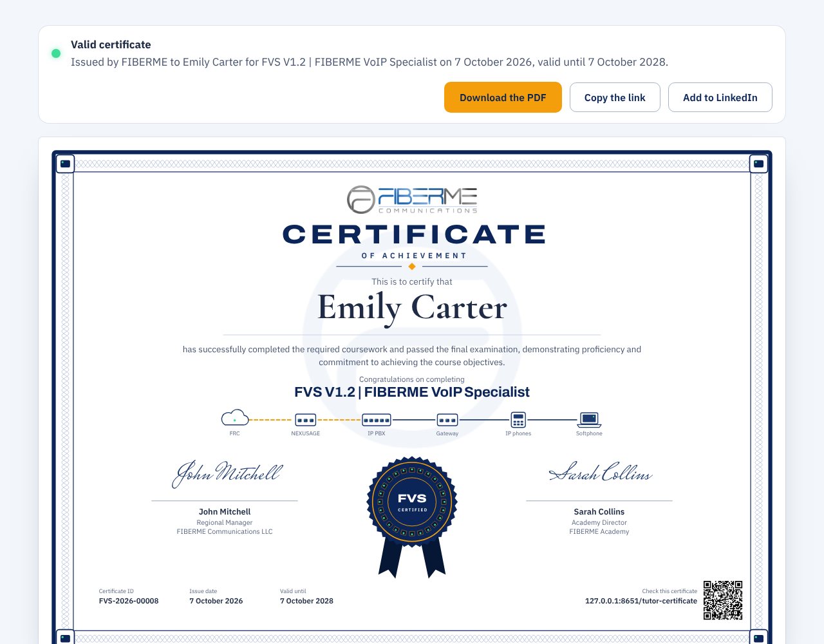The width and height of the screenshot is (824, 644).
Task: Click the Valid certificate heading
Action: [111, 44]
